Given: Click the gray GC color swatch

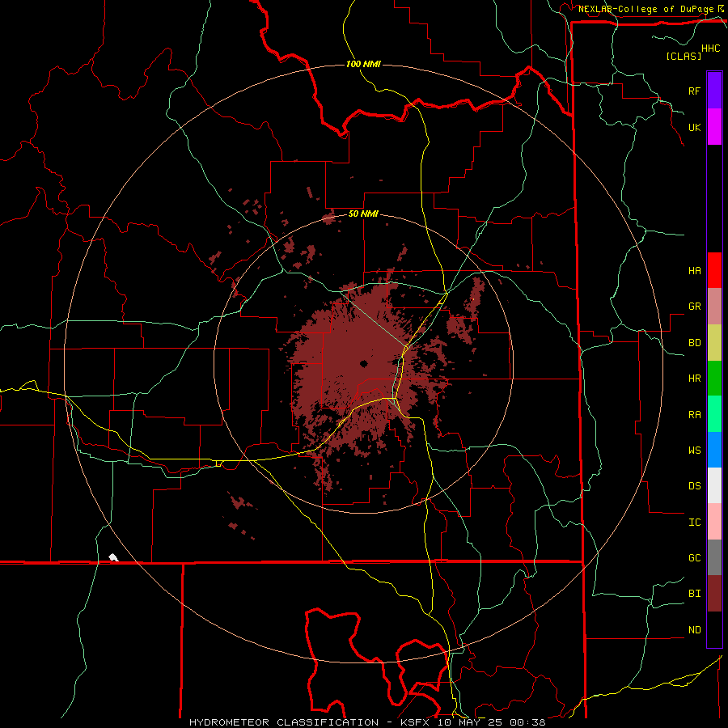Looking at the screenshot, I should click(x=714, y=557).
